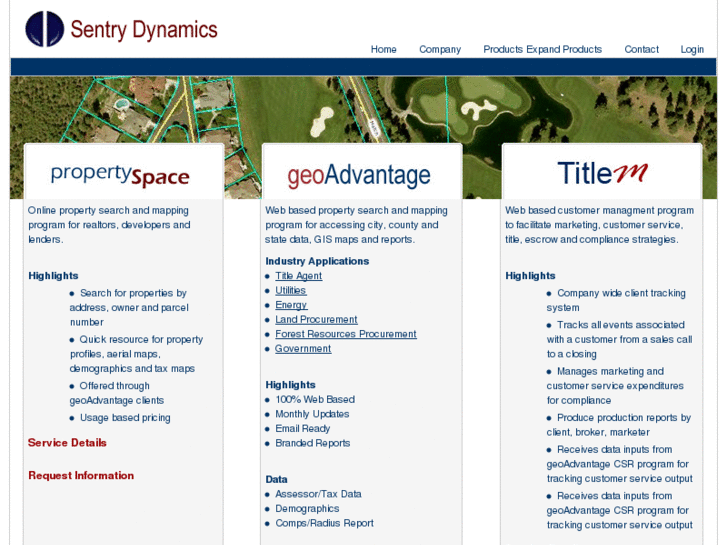Select the 'Industry Applications' heading

coord(317,261)
